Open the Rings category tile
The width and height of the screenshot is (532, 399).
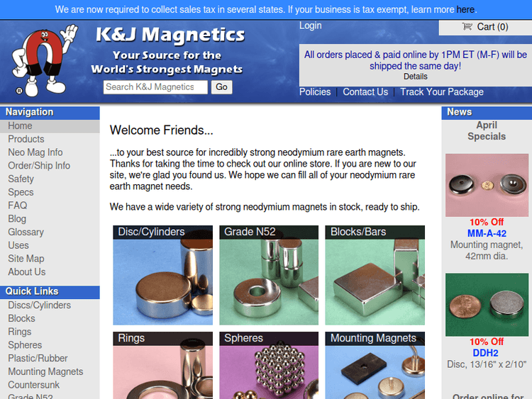163,366
